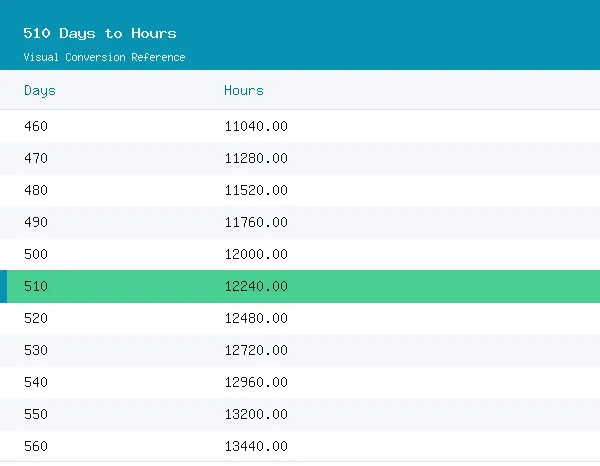Select the '520' days cell
This screenshot has height=466, width=600.
[x=36, y=318]
